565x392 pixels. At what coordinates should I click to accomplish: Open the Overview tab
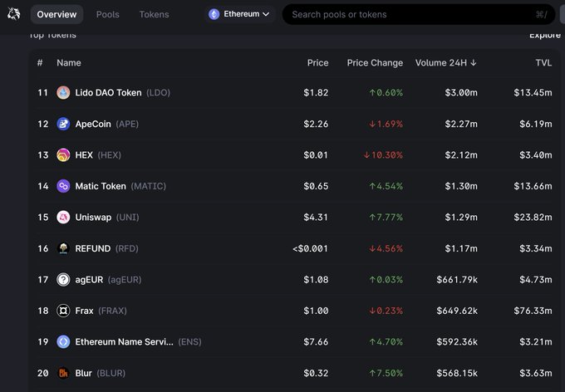tap(56, 14)
